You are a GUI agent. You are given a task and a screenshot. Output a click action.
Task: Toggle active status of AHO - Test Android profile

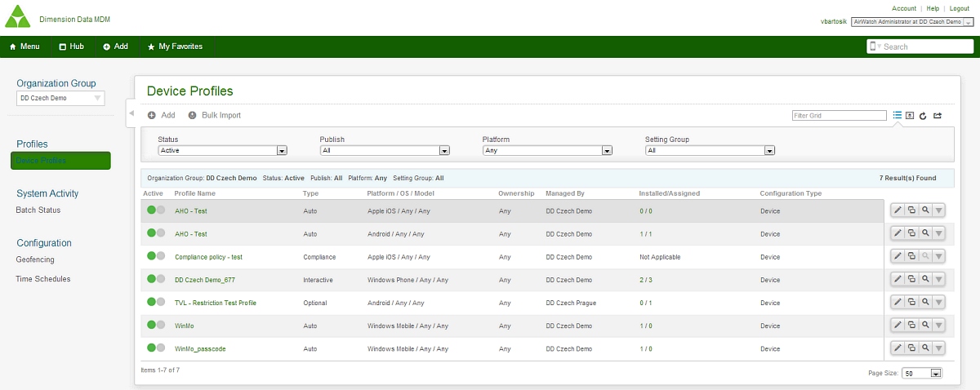coord(156,233)
